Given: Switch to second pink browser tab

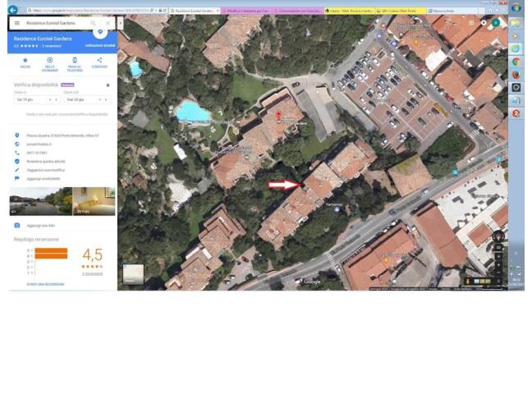Looking at the screenshot, I should click(x=298, y=11).
